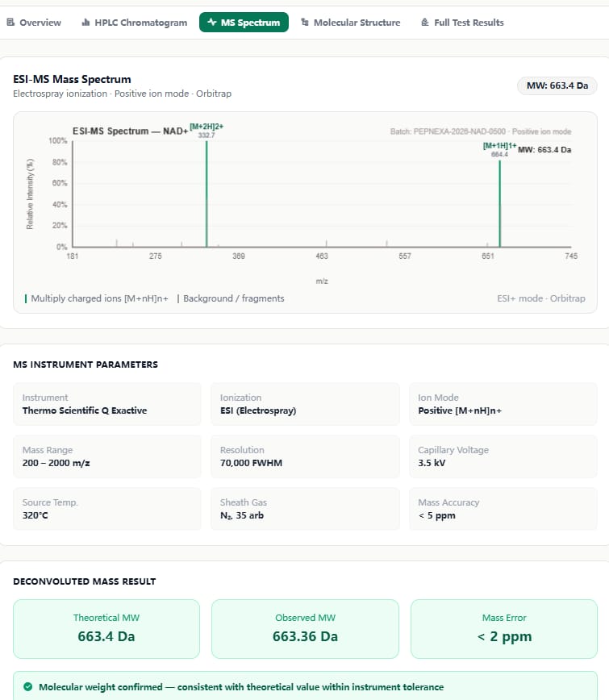The height and width of the screenshot is (700, 609).
Task: Go to the Full Test Results tab
Action: pos(462,23)
